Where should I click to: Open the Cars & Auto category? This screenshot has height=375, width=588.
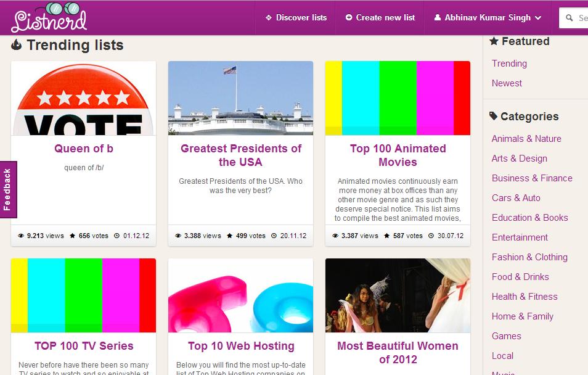coord(516,198)
